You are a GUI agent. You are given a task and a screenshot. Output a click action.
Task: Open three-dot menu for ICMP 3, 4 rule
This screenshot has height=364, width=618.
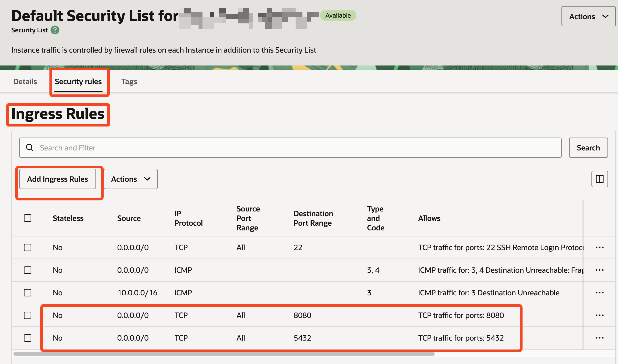[599, 270]
